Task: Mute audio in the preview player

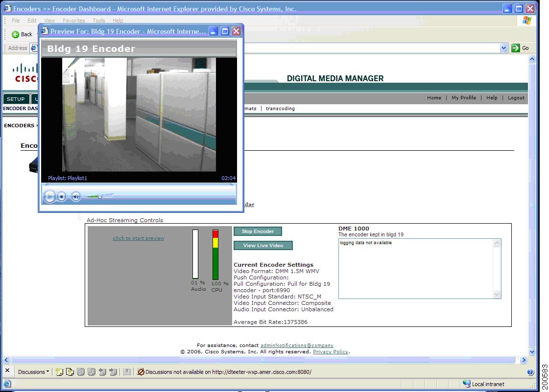Action: [76, 196]
